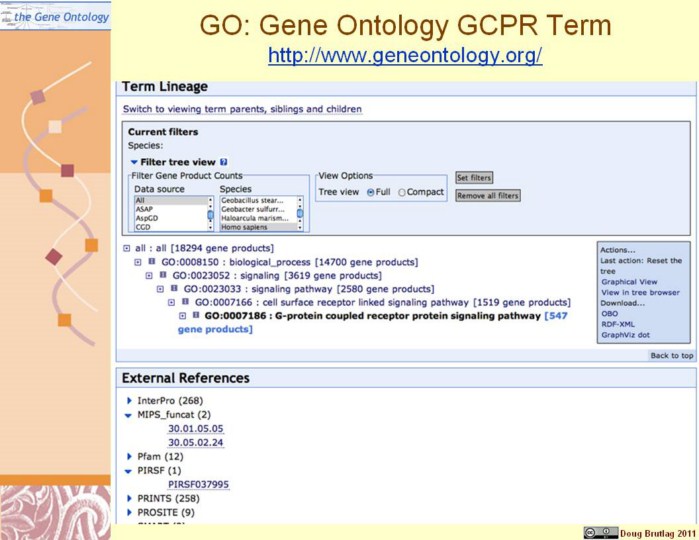Screen dimensions: 699x540
Task: Click the info icon beside GO:0023052 signaling
Action: [x=162, y=275]
